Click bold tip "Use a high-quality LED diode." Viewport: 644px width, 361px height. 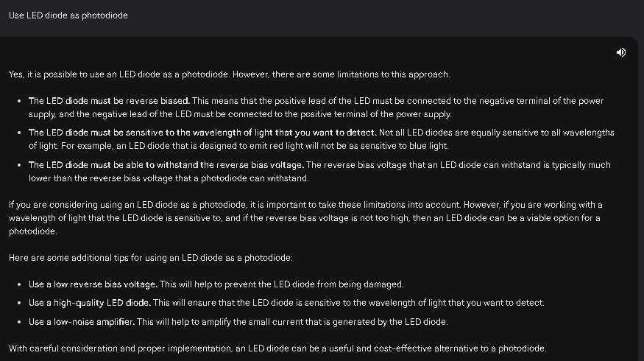(x=90, y=303)
